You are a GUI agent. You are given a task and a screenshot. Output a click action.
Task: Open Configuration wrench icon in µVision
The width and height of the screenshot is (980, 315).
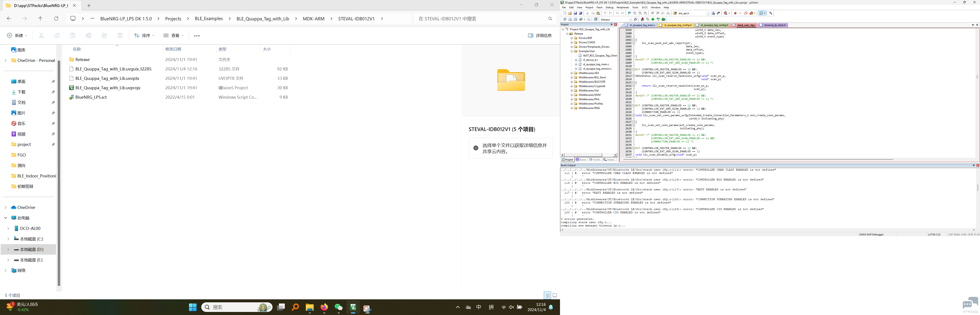[x=771, y=13]
